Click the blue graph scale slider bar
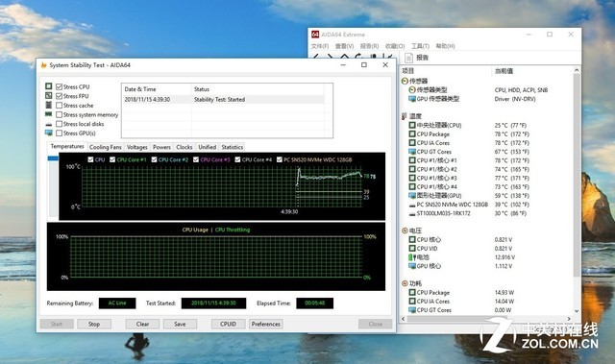Screen dimensions: 615x364 click(x=53, y=158)
